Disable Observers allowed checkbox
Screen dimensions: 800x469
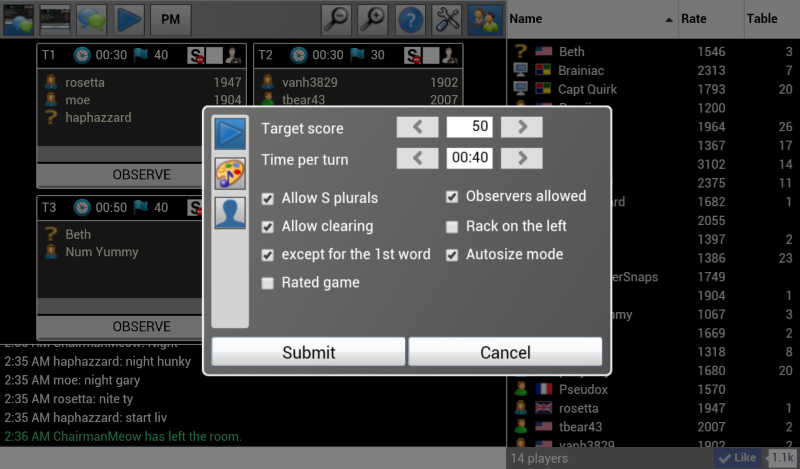tap(452, 197)
